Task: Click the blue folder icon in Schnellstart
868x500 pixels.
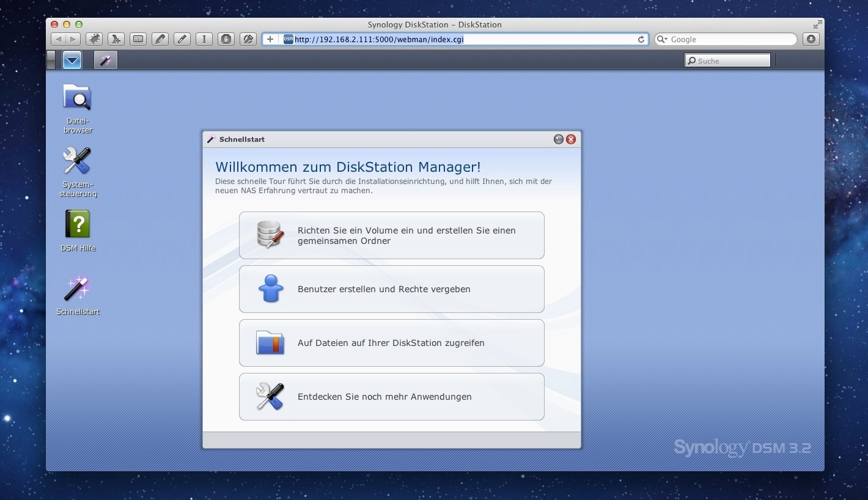Action: [x=270, y=342]
